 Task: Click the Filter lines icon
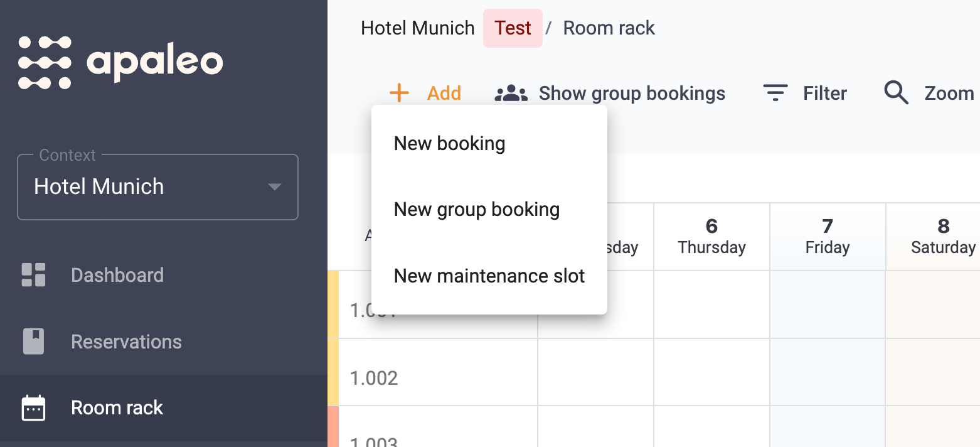coord(775,94)
